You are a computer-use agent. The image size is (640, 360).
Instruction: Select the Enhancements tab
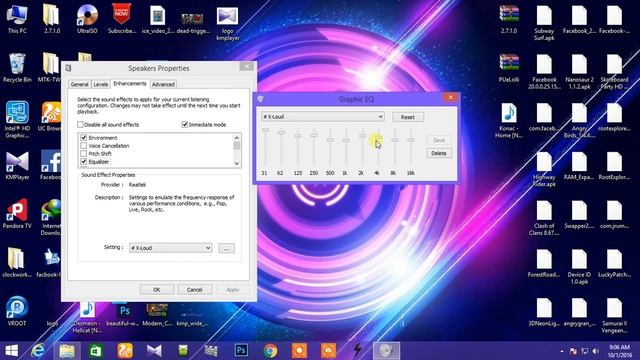coord(130,83)
